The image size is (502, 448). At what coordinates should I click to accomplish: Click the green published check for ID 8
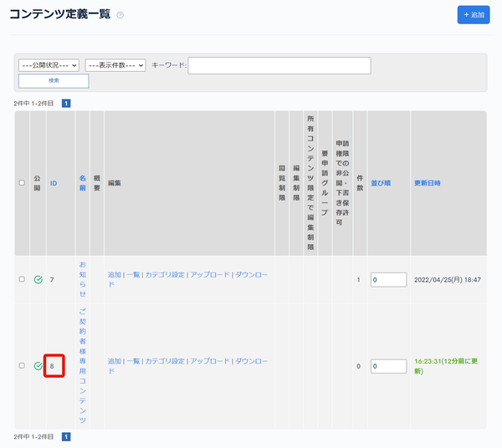(x=38, y=366)
